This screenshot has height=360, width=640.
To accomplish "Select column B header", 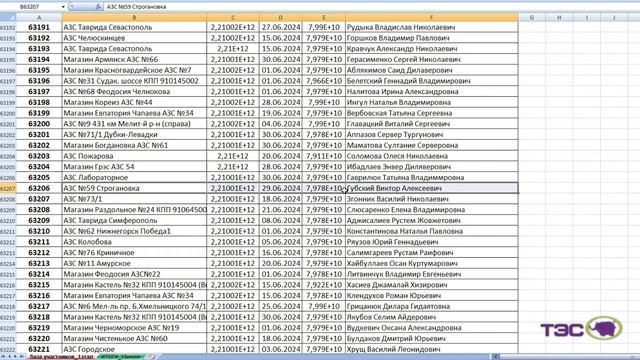I will point(134,17).
